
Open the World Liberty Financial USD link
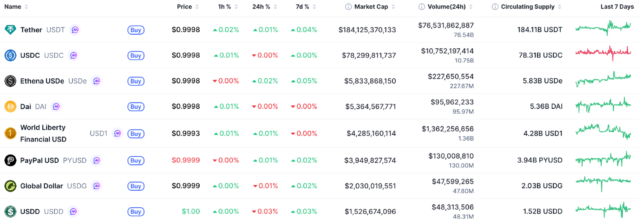43,133
